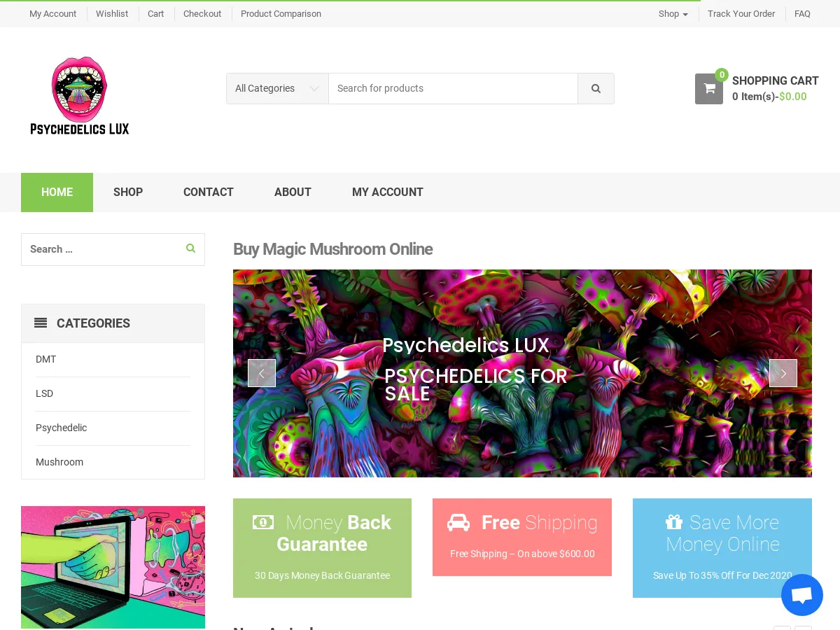The image size is (840, 630).
Task: Visit the Checkout page from the top bar
Action: (202, 13)
